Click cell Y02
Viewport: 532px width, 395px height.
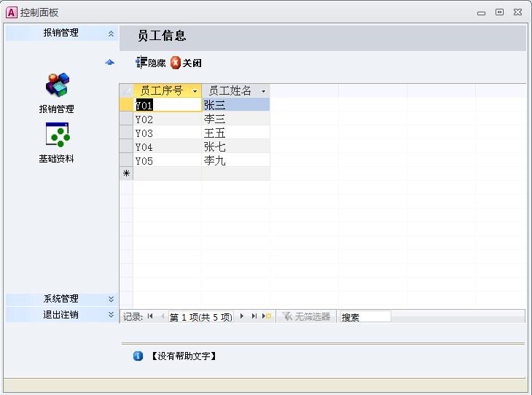tap(168, 119)
